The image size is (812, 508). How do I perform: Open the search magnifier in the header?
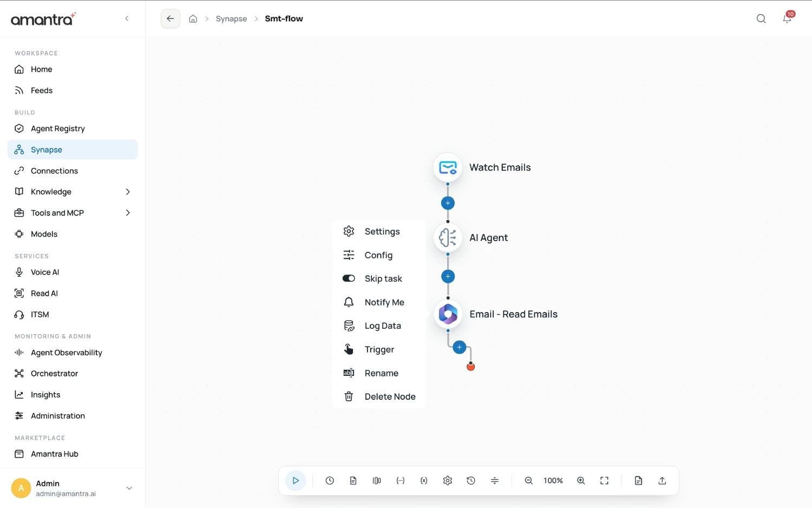(x=761, y=19)
